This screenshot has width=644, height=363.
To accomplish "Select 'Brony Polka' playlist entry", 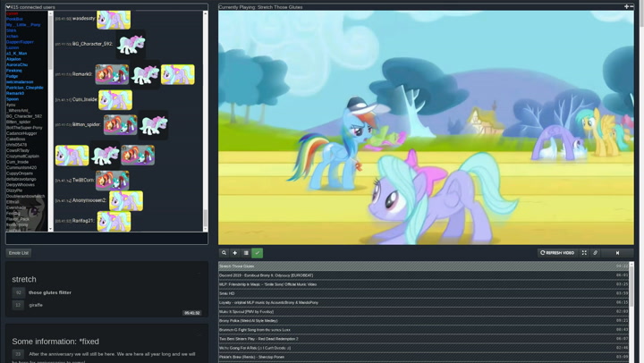I will [x=423, y=320].
